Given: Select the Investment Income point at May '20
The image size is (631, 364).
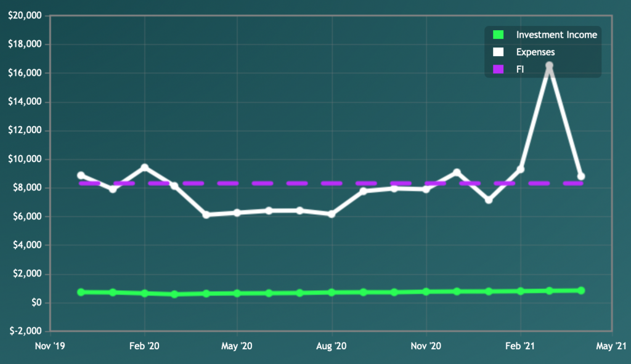Looking at the screenshot, I should point(237,293).
